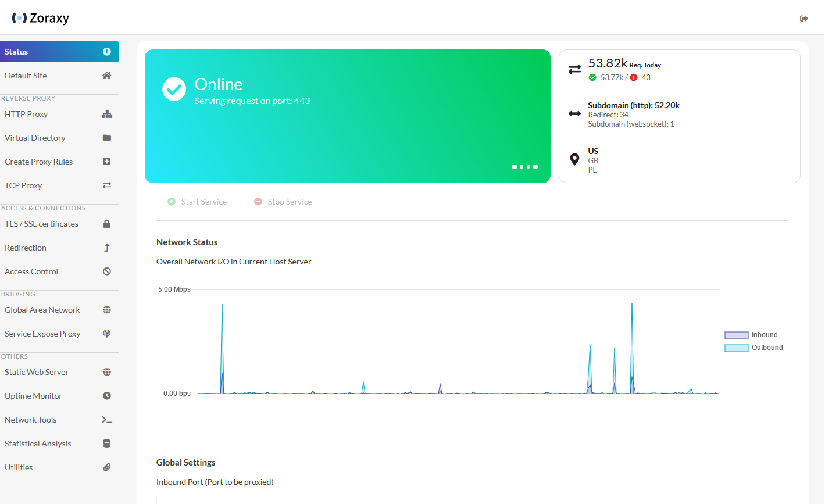Click the globe icon beside Global Area Network
The width and height of the screenshot is (825, 504).
(107, 310)
